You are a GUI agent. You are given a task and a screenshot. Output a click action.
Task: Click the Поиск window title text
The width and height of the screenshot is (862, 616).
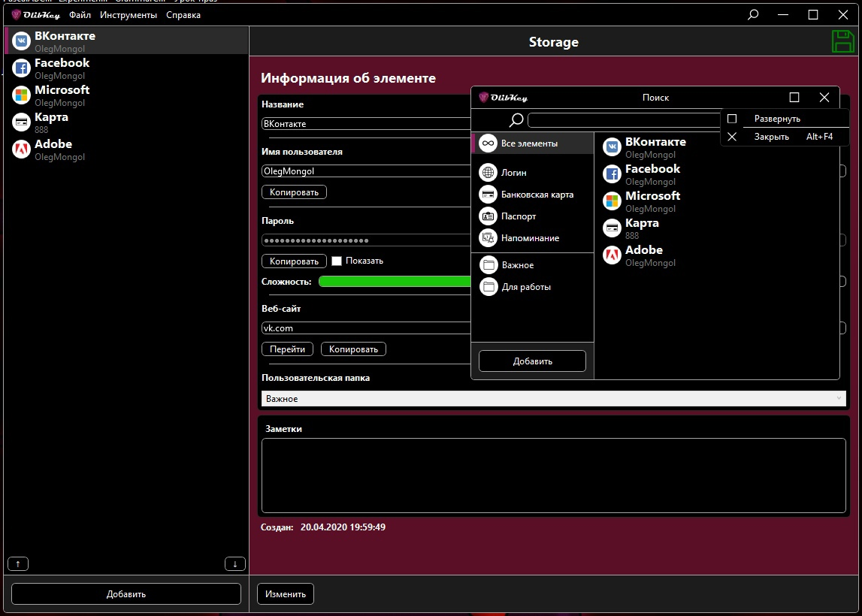(x=656, y=97)
